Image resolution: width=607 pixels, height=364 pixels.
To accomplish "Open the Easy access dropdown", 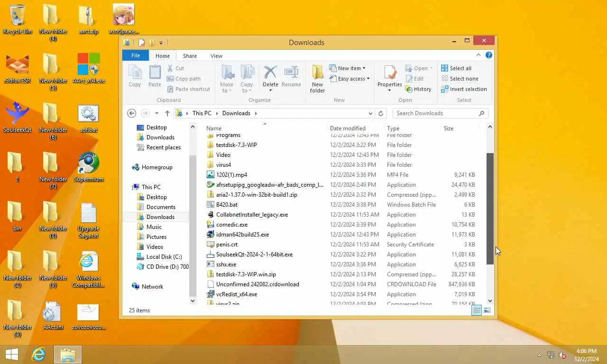I will (349, 79).
